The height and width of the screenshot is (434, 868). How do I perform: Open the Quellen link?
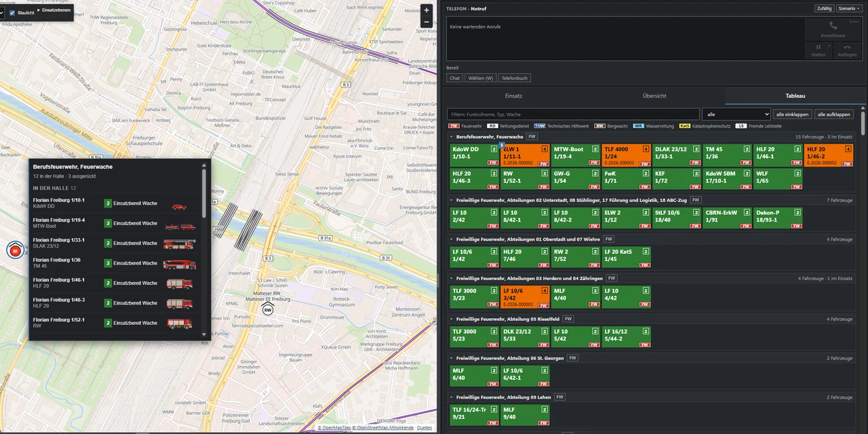(425, 428)
